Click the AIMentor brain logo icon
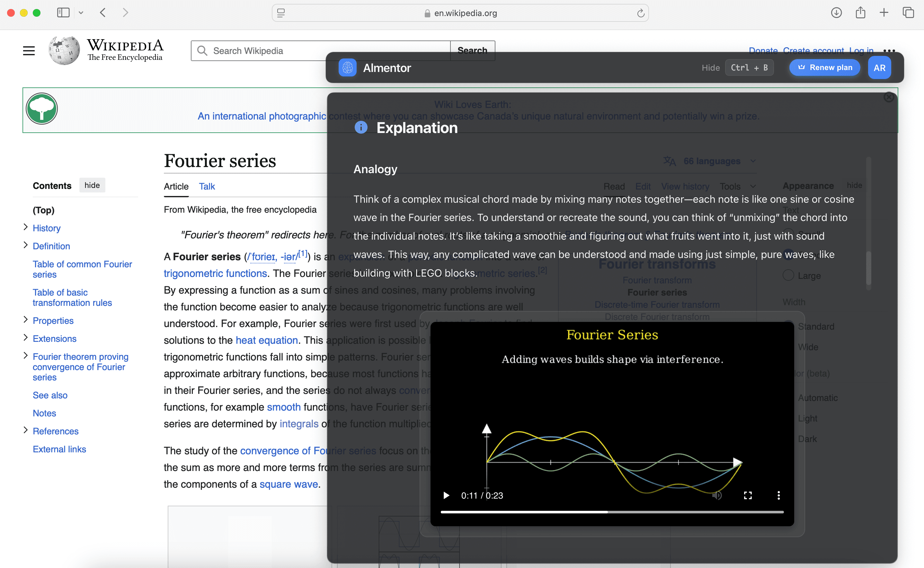924x568 pixels. [347, 67]
